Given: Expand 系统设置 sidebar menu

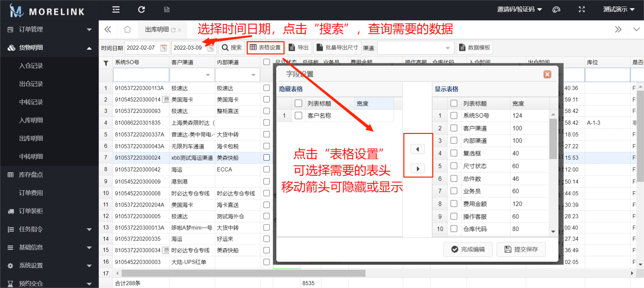Looking at the screenshot, I should click(49, 265).
